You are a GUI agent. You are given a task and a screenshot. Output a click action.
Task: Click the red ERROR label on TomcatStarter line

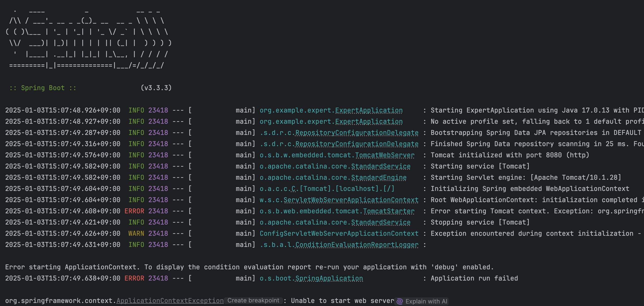[134, 211]
